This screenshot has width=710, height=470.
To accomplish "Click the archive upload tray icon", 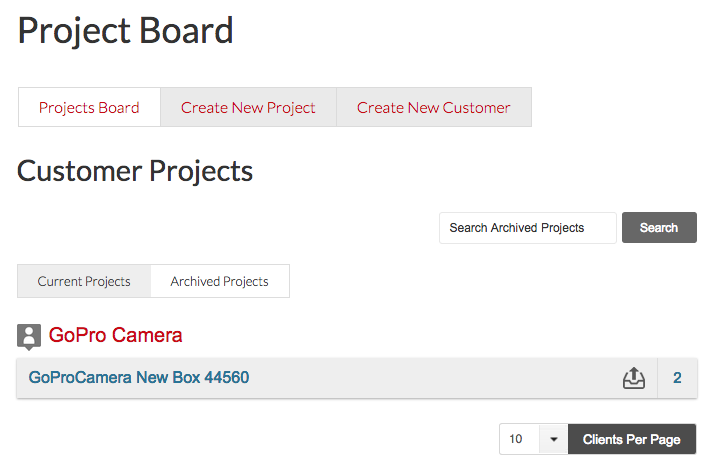I will point(634,378).
